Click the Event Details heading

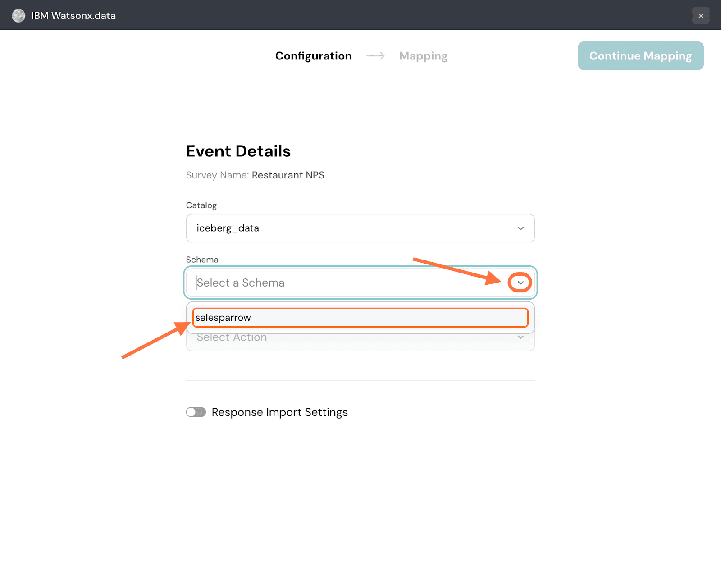tap(238, 151)
